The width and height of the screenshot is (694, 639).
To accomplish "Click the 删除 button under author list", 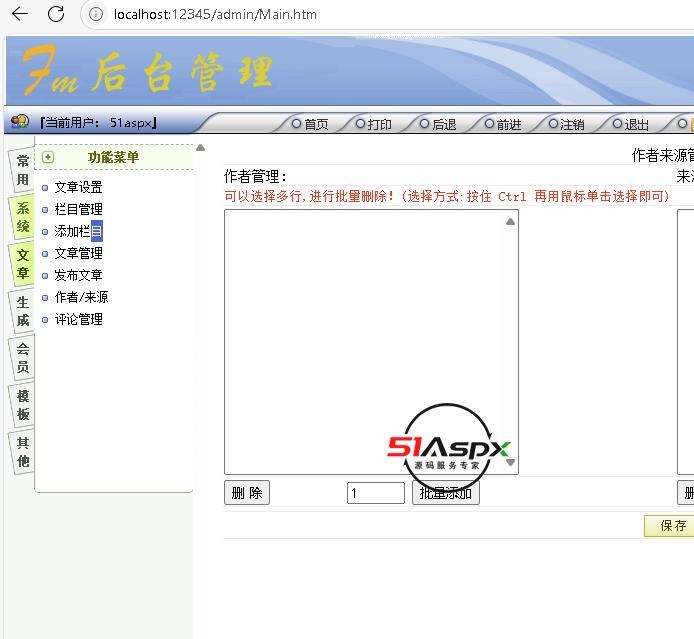I will [x=247, y=493].
